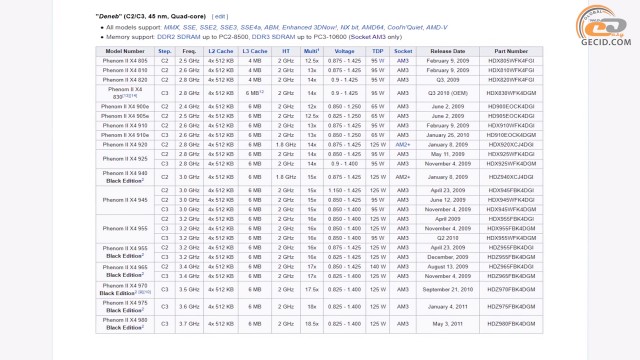
Task: Click the Multi column header link
Action: 311,51
